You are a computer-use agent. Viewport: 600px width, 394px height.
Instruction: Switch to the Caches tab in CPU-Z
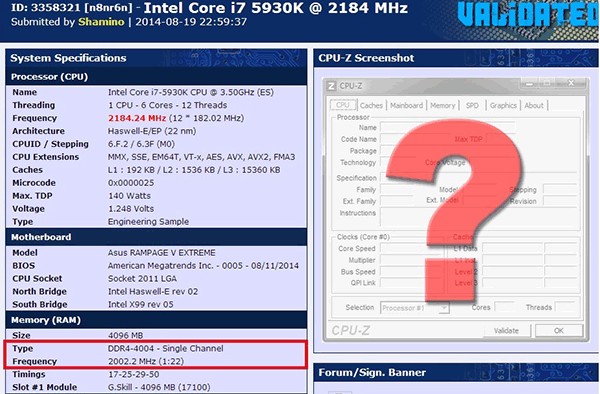click(x=371, y=106)
